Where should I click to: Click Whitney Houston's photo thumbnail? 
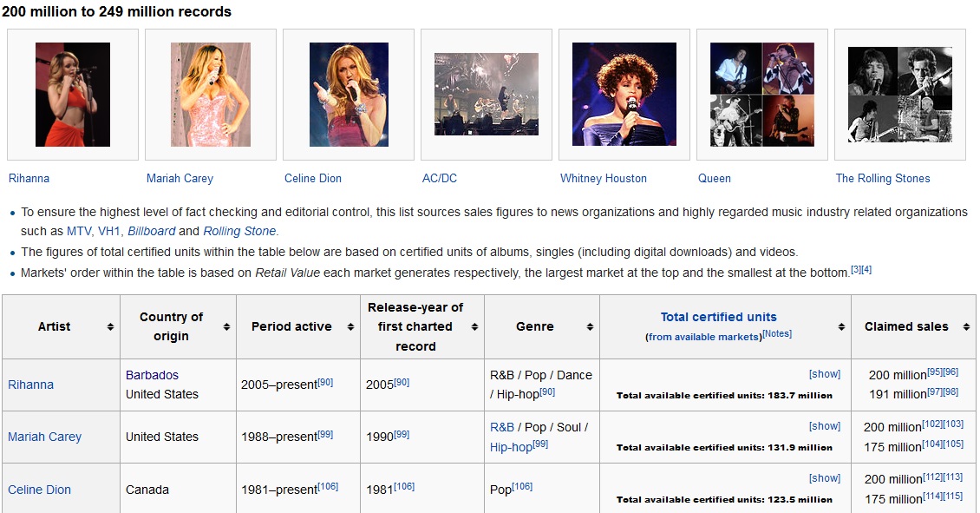[624, 95]
